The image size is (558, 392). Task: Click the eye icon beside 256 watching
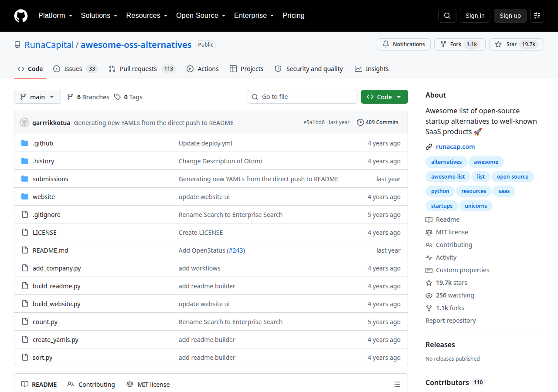pos(429,295)
